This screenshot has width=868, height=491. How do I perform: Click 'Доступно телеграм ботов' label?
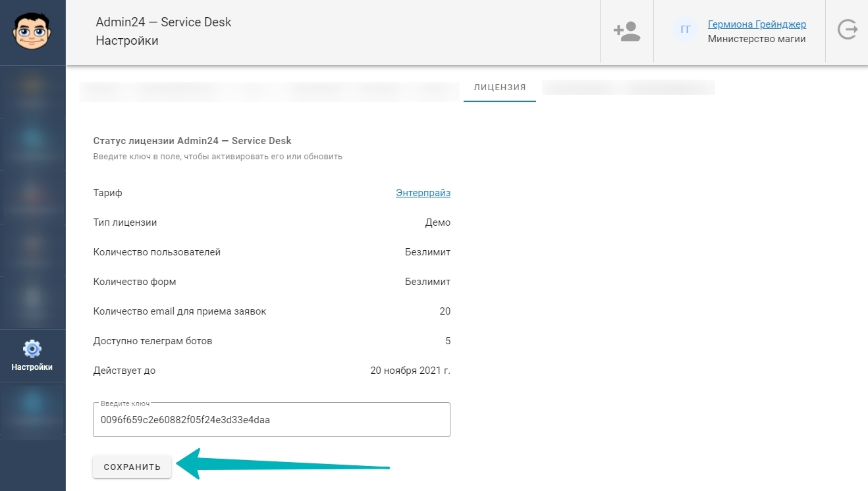point(153,341)
